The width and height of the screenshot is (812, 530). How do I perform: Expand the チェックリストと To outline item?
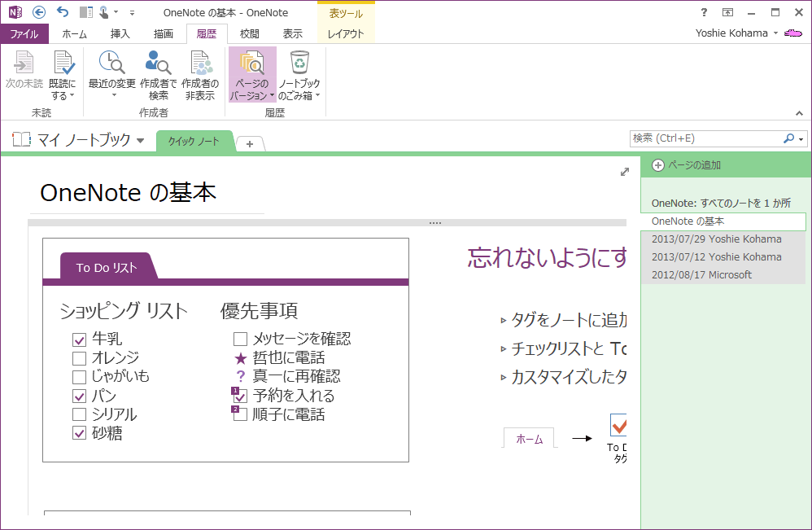click(504, 349)
